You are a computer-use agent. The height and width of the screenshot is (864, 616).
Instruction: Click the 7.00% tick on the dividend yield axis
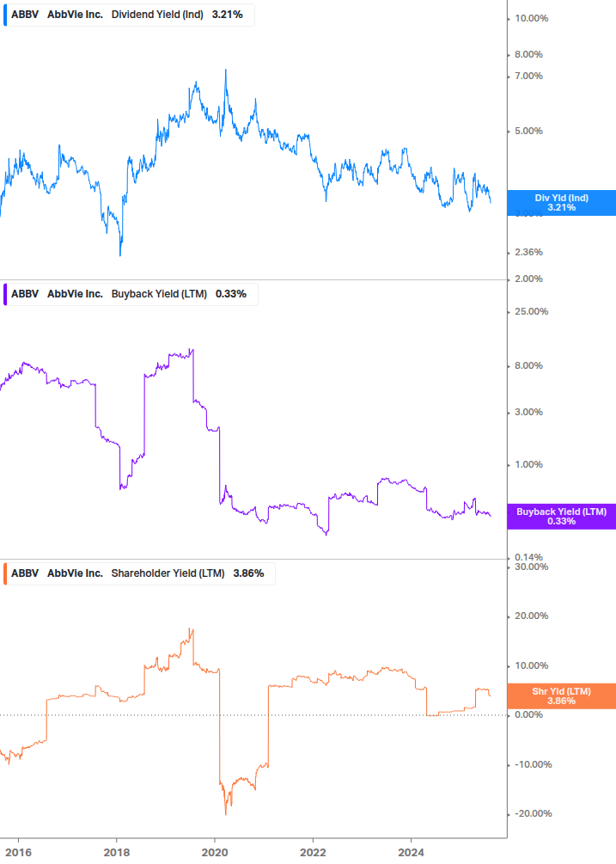(x=528, y=76)
